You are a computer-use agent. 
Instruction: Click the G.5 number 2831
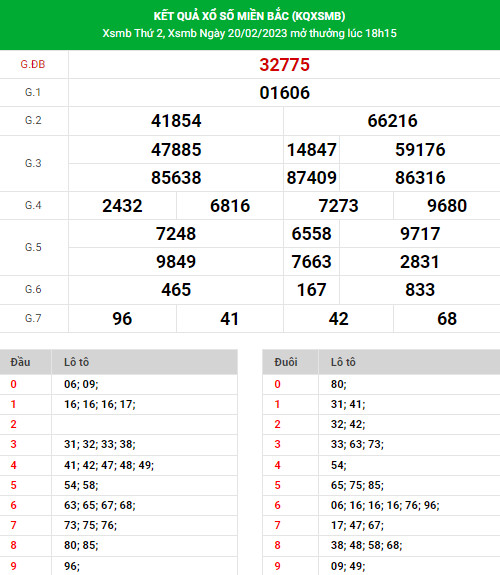(420, 262)
